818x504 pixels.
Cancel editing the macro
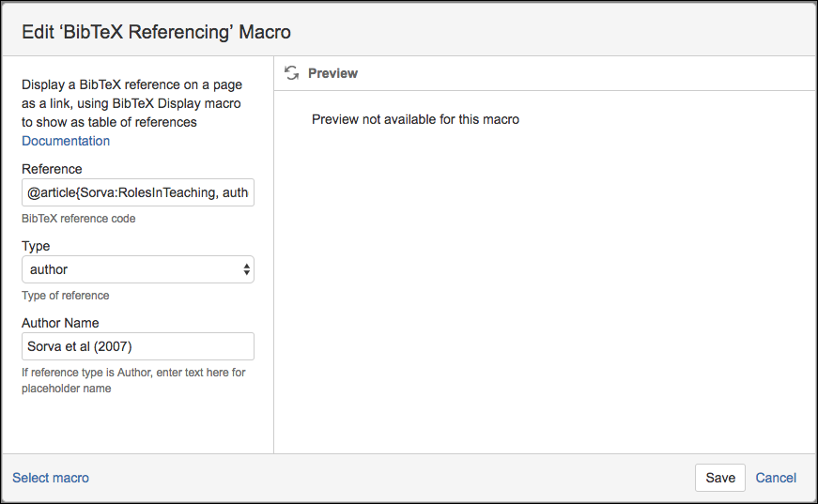click(776, 478)
